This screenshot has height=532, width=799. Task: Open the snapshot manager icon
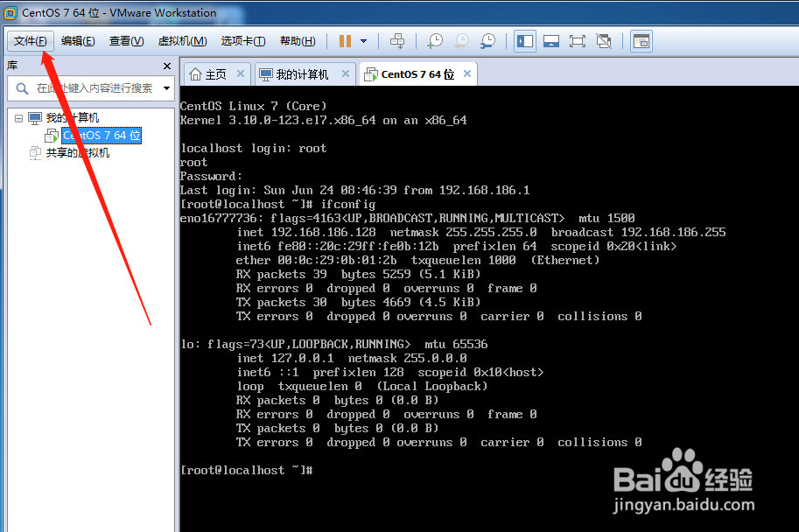(x=487, y=41)
